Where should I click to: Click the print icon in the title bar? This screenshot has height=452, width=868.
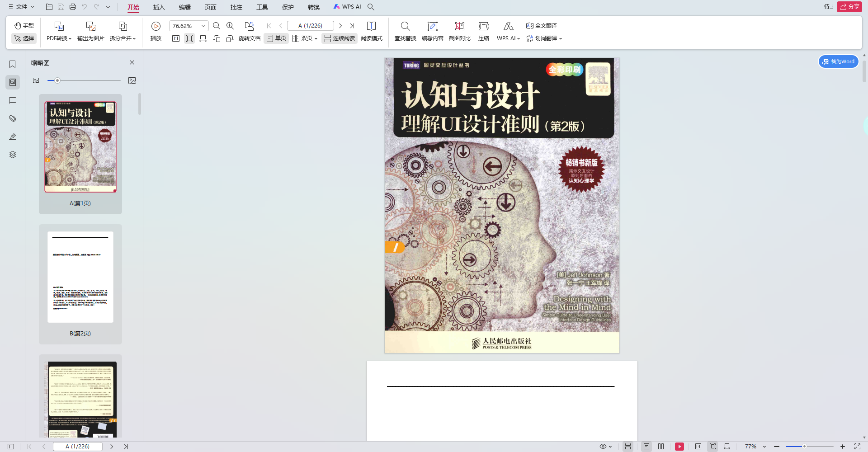tap(73, 7)
